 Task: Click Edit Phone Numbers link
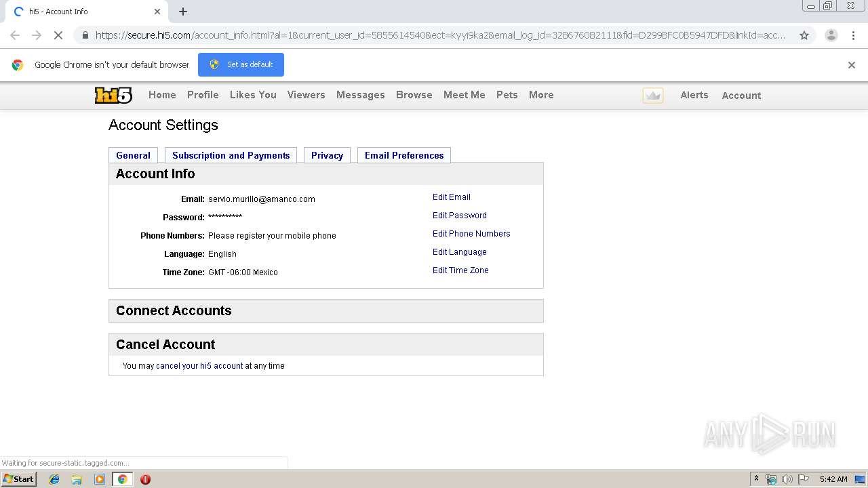tap(471, 234)
